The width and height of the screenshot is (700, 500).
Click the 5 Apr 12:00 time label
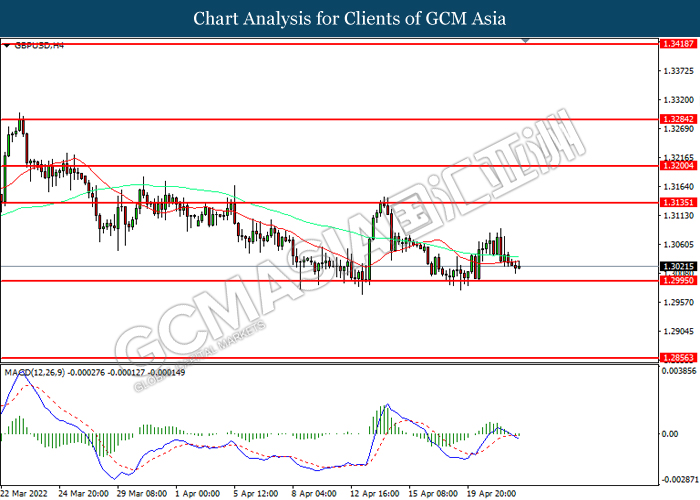click(x=257, y=493)
